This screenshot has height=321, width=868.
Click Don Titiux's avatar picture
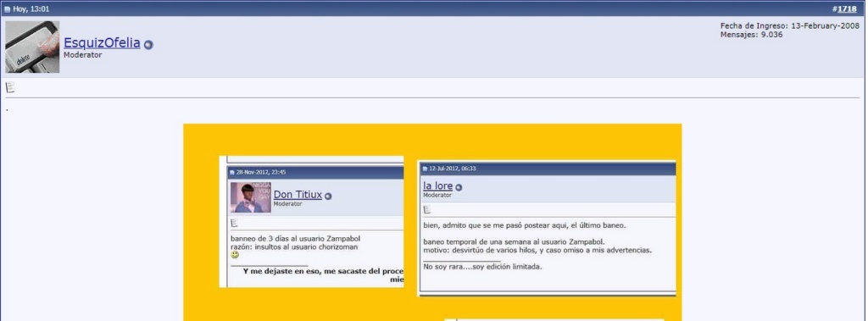[251, 197]
